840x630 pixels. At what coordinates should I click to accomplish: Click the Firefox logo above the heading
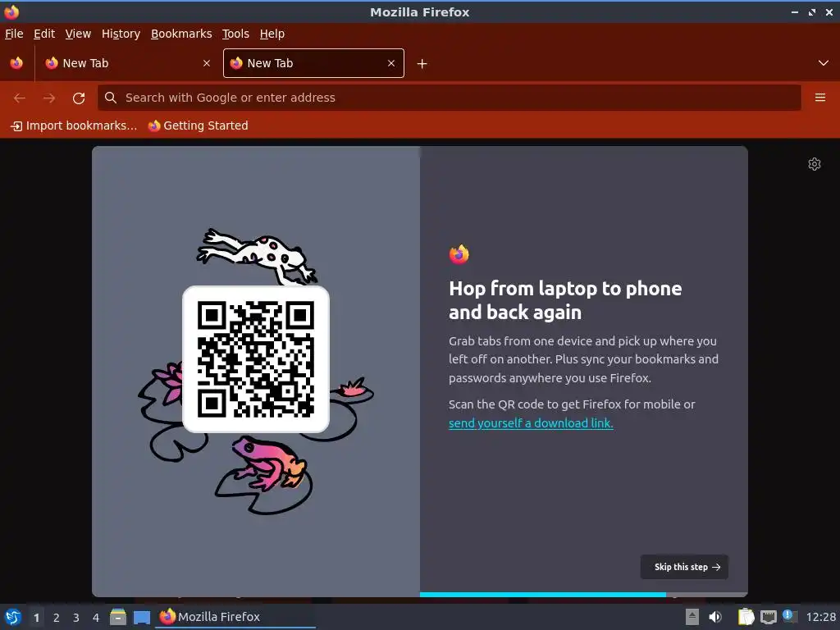click(459, 254)
